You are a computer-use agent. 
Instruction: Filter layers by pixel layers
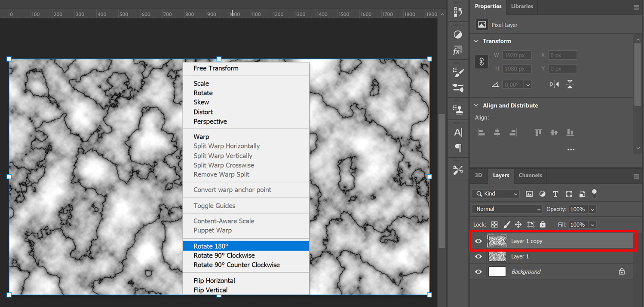click(529, 194)
